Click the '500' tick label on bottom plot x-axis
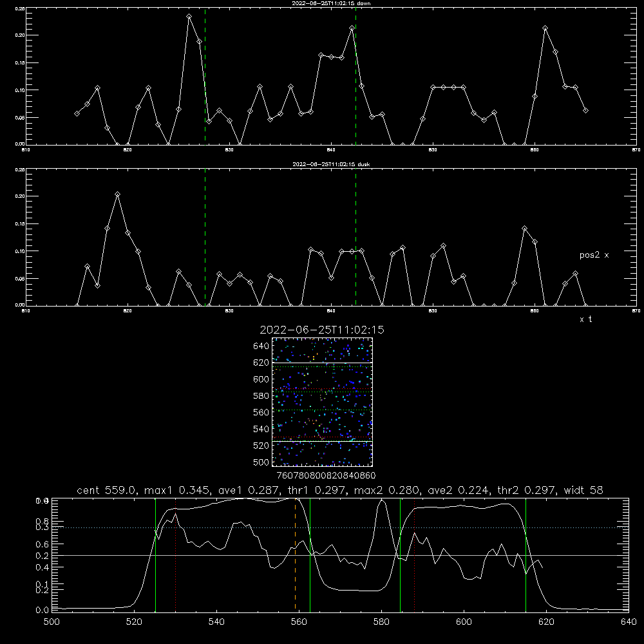Viewport: 644px width, 644px height. coord(52,622)
